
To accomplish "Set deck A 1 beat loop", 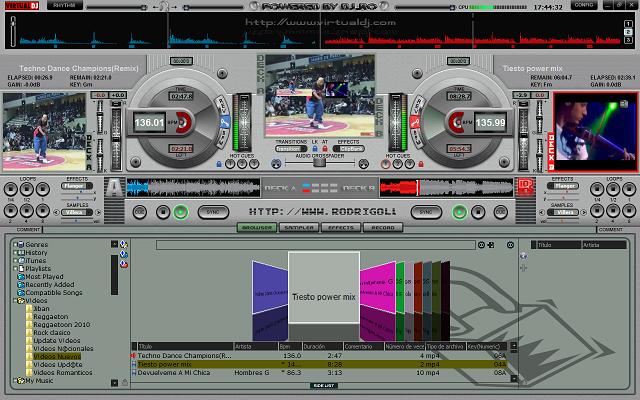I will [42, 189].
